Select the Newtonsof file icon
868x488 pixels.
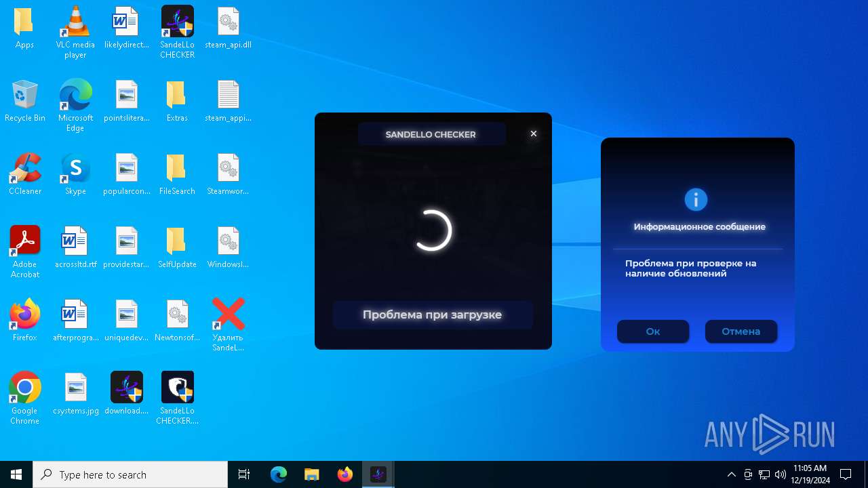click(177, 321)
